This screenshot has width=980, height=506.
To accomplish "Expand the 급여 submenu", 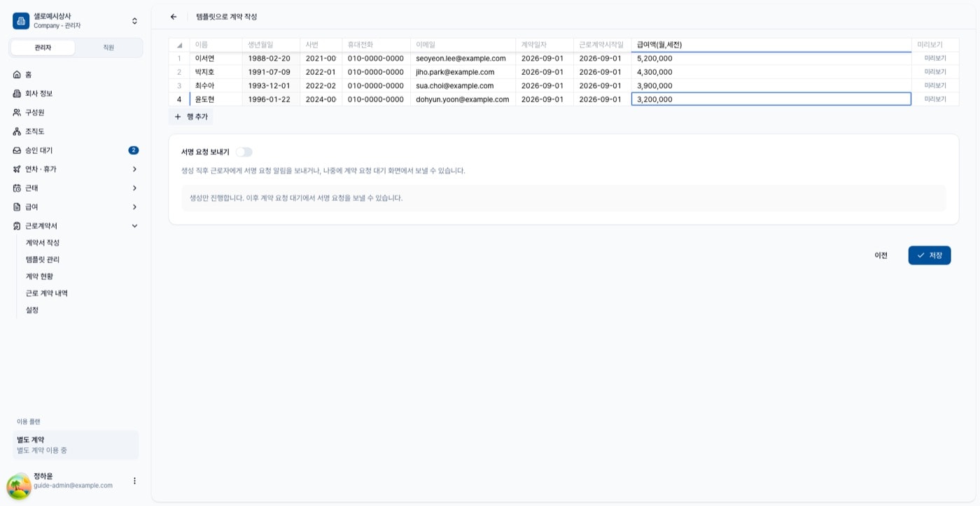I will click(x=134, y=206).
